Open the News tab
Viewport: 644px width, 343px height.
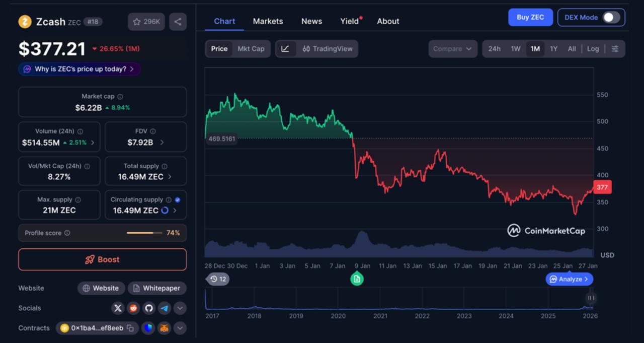click(x=311, y=21)
